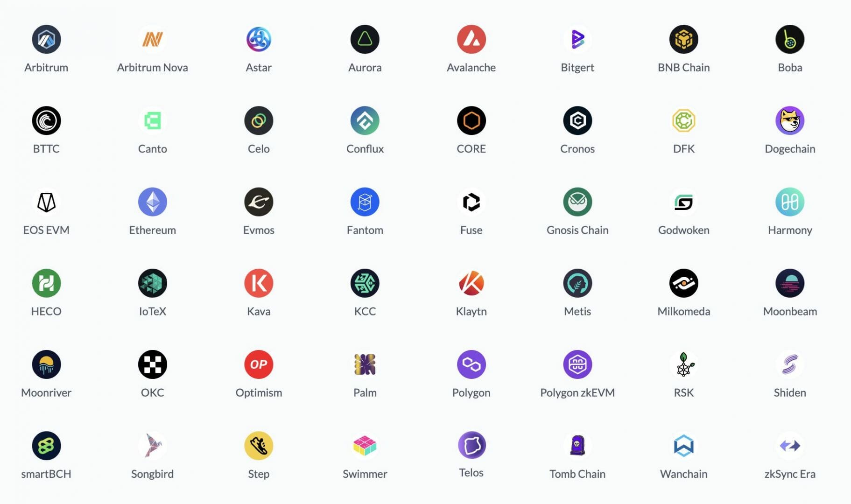Click the yellow Step shoe icon

259,445
